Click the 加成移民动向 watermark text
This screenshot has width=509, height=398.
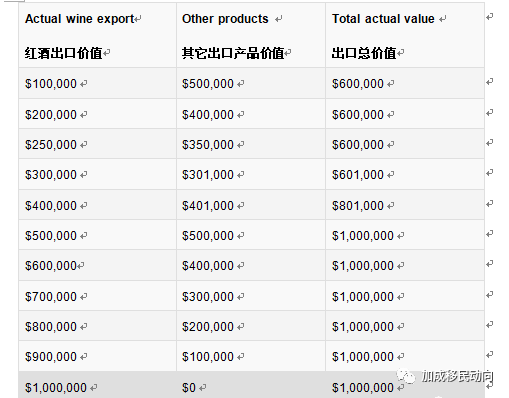[x=457, y=376]
